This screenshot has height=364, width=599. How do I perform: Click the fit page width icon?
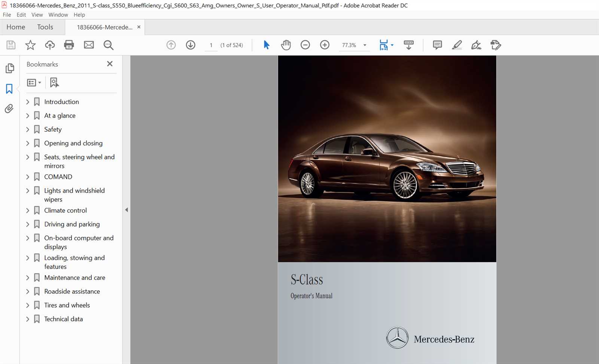tap(384, 45)
